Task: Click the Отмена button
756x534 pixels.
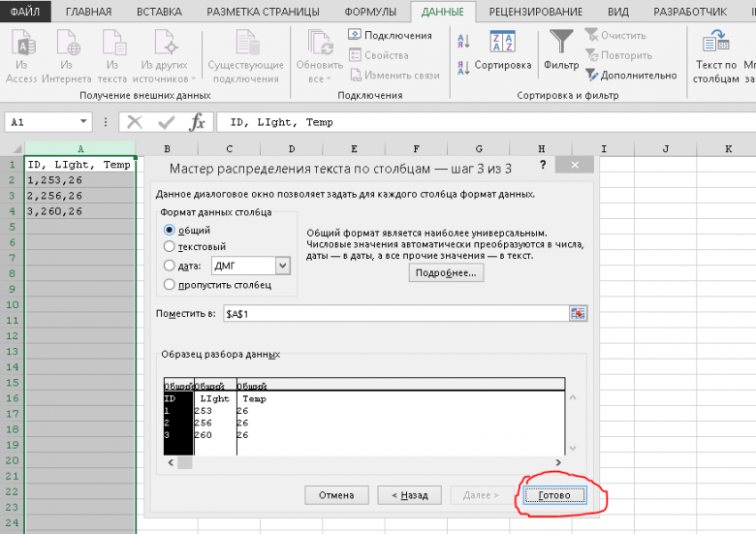Action: tap(336, 495)
